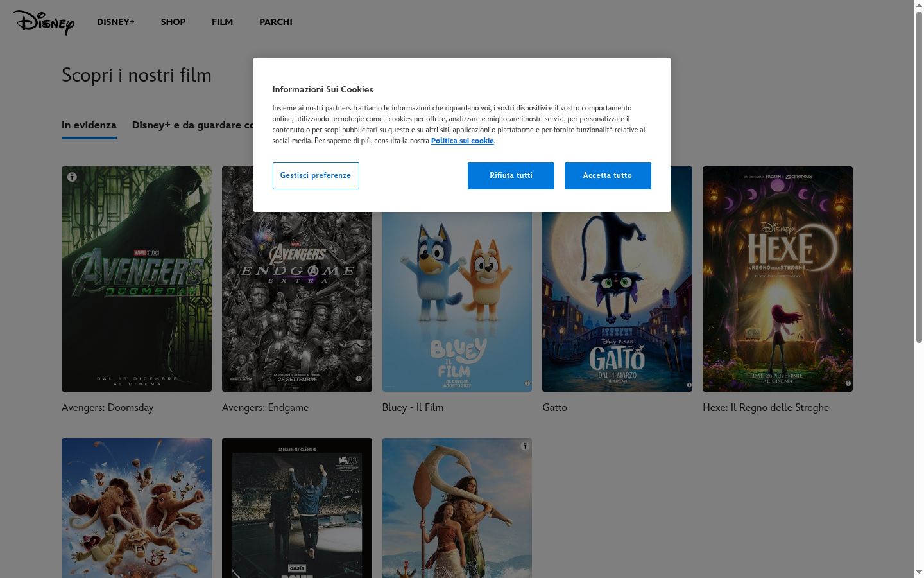Click the Hexe: Il Regno delle Streghe title

(766, 408)
